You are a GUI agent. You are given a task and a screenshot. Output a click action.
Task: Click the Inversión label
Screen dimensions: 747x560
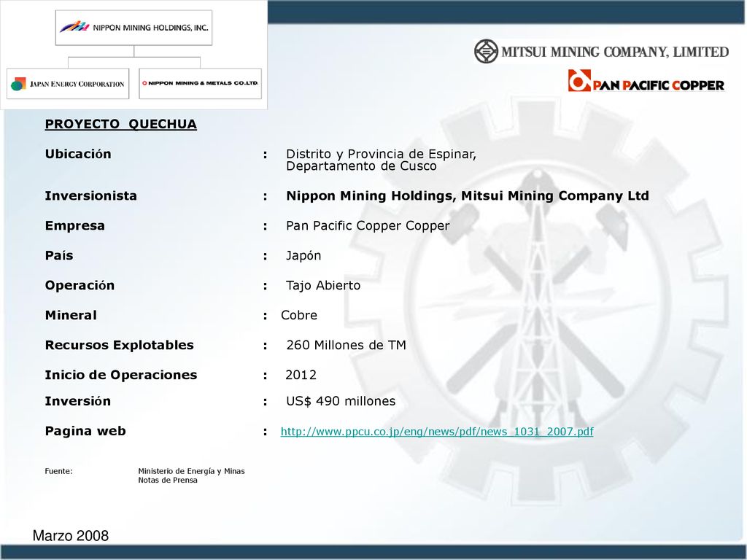pyautogui.click(x=77, y=402)
